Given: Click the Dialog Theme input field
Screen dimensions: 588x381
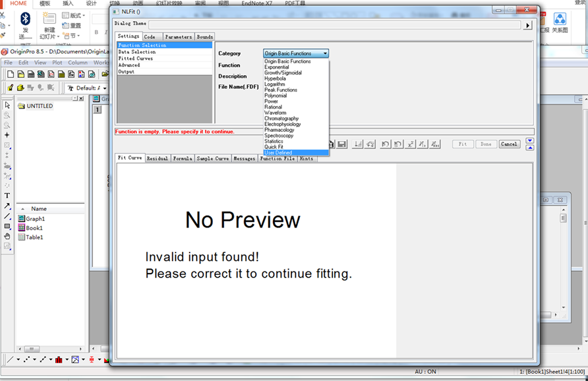Looking at the screenshot, I should [x=334, y=25].
